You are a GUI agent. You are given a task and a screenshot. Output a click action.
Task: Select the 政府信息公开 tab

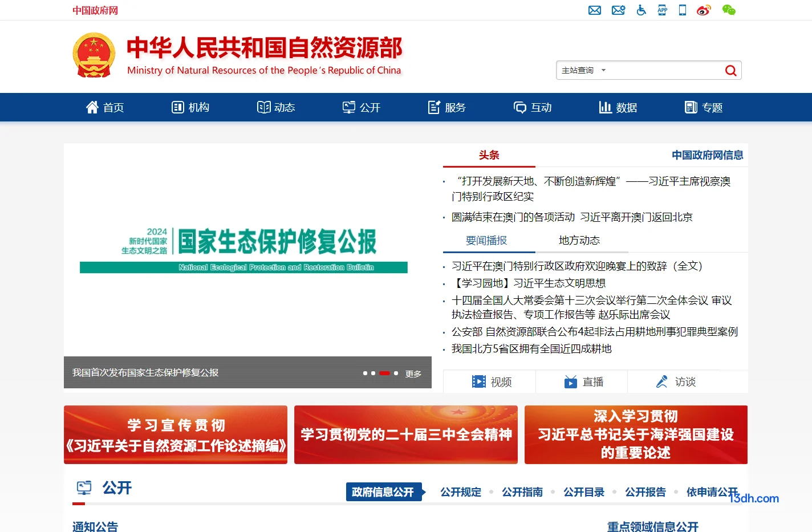383,492
